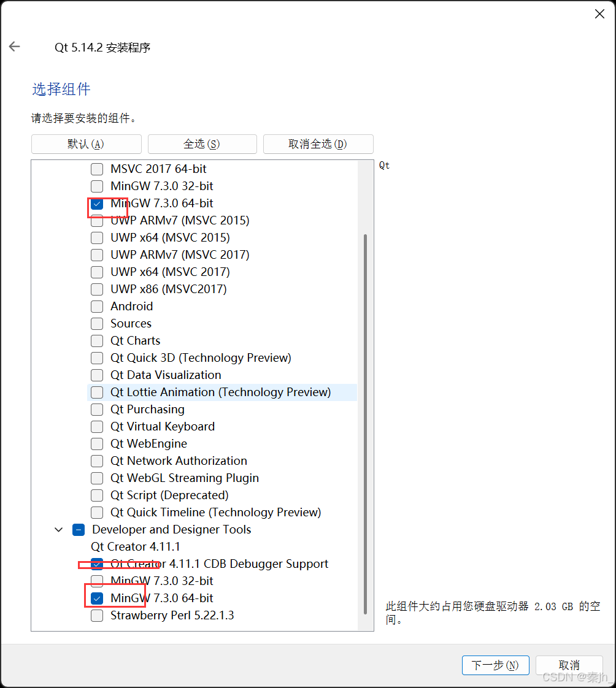Cancel installation with 取消 button

tap(569, 665)
